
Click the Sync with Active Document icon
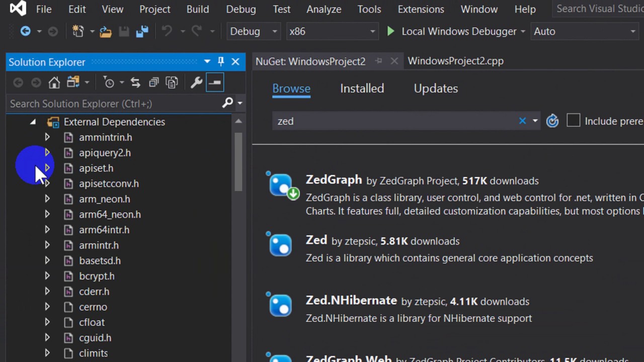click(x=135, y=82)
